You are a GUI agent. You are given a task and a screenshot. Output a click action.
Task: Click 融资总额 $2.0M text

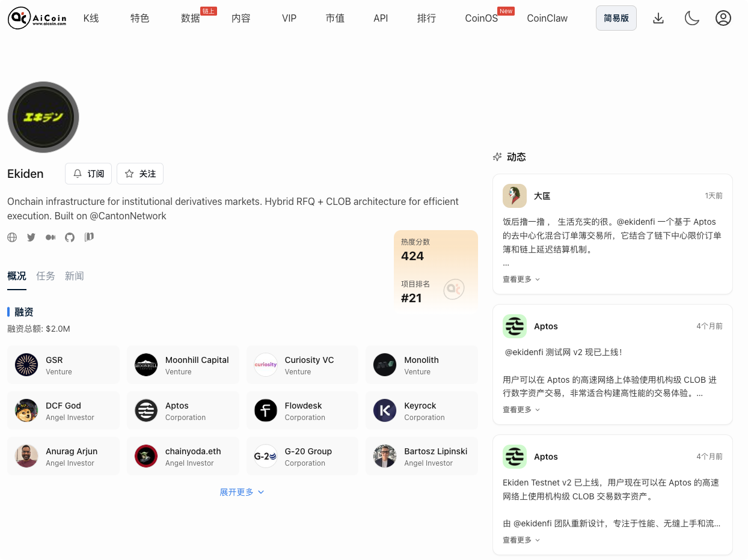tap(38, 329)
